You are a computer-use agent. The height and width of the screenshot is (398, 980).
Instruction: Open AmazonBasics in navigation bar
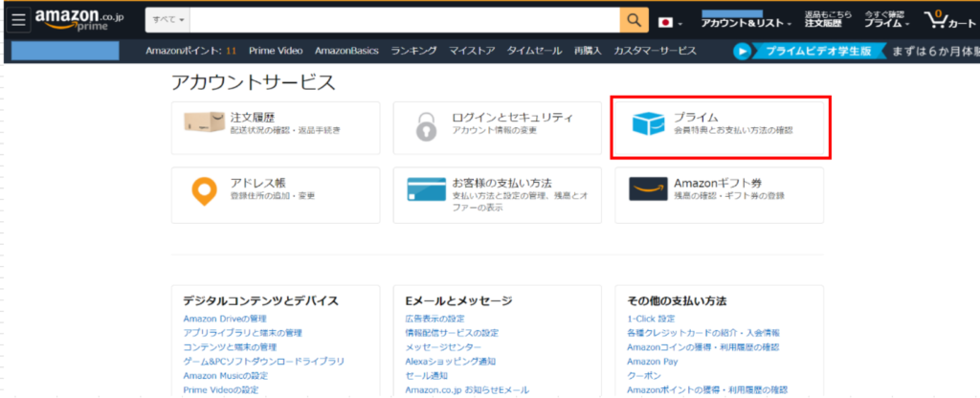pyautogui.click(x=346, y=51)
